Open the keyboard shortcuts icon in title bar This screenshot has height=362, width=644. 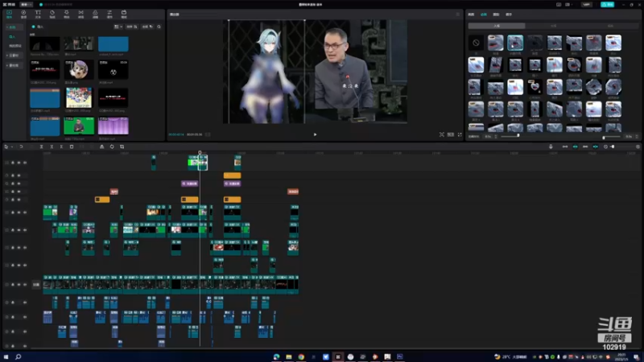559,5
